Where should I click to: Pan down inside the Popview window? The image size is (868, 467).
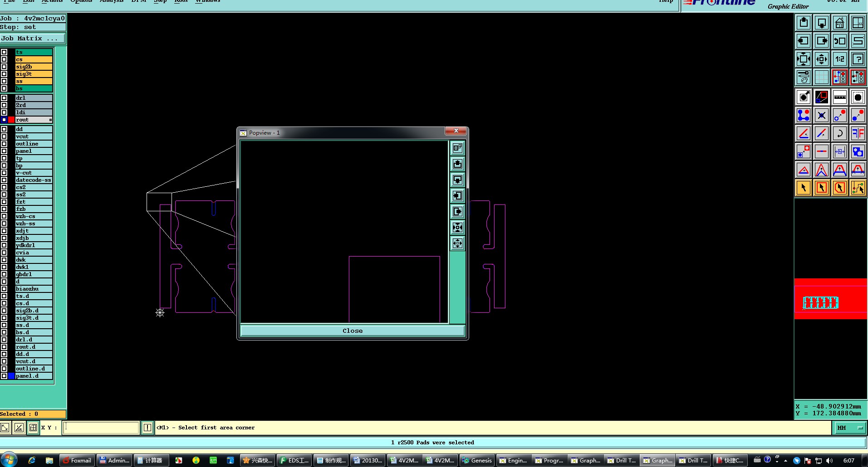click(x=457, y=180)
